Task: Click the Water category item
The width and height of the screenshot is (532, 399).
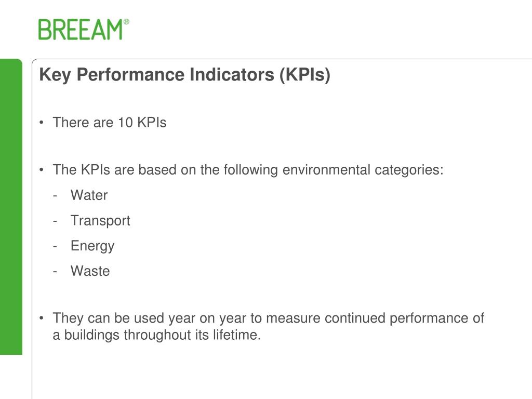Action: tap(89, 195)
